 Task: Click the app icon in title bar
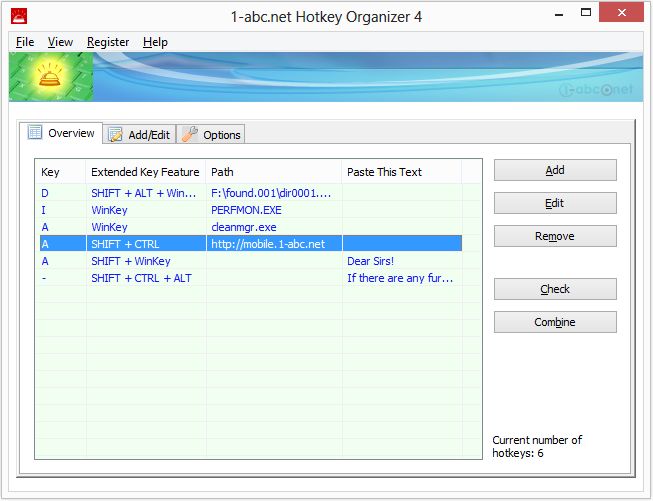[x=18, y=15]
